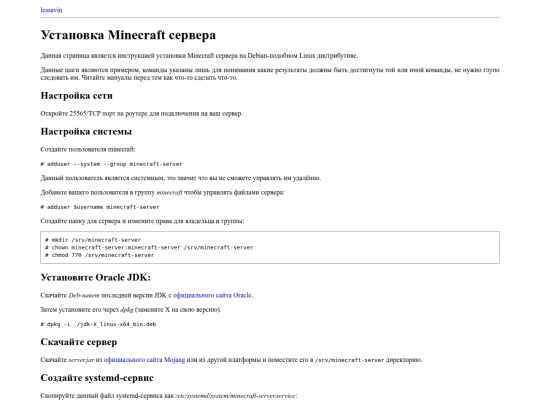This screenshot has height=405, width=540.
Task: Click the dpkg -i ./jdk-X_linux-x64_bin.deb command
Action: point(98,324)
